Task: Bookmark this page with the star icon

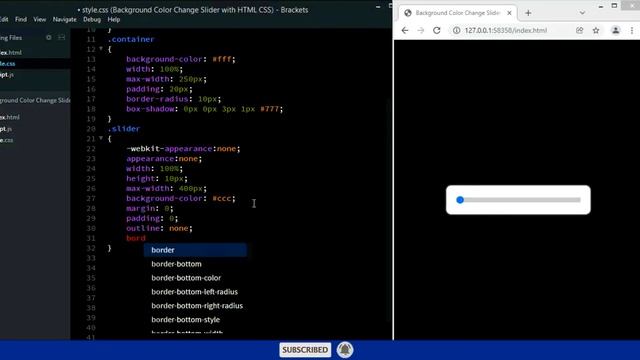Action: [x=596, y=30]
